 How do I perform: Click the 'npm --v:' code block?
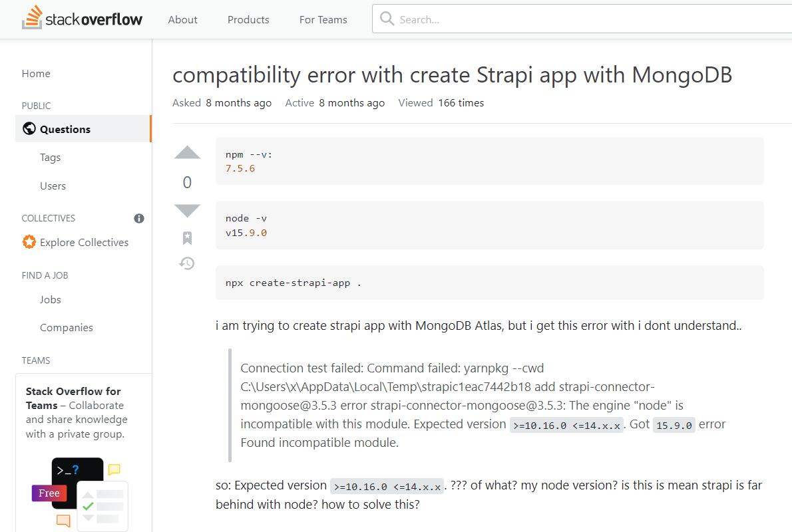click(x=489, y=161)
